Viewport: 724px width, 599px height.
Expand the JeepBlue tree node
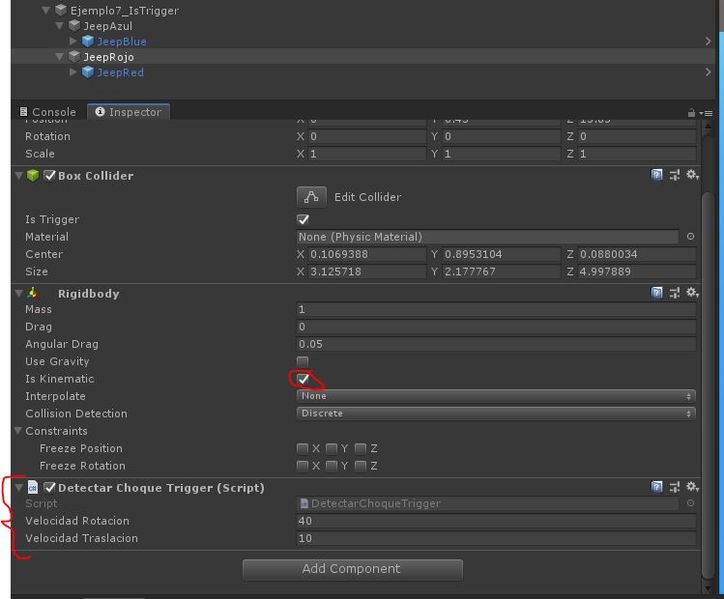pyautogui.click(x=73, y=41)
